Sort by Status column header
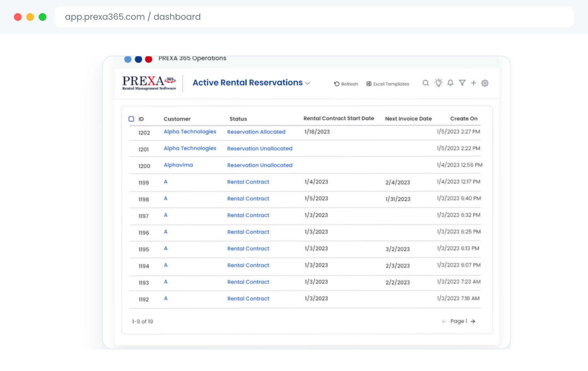 (238, 119)
